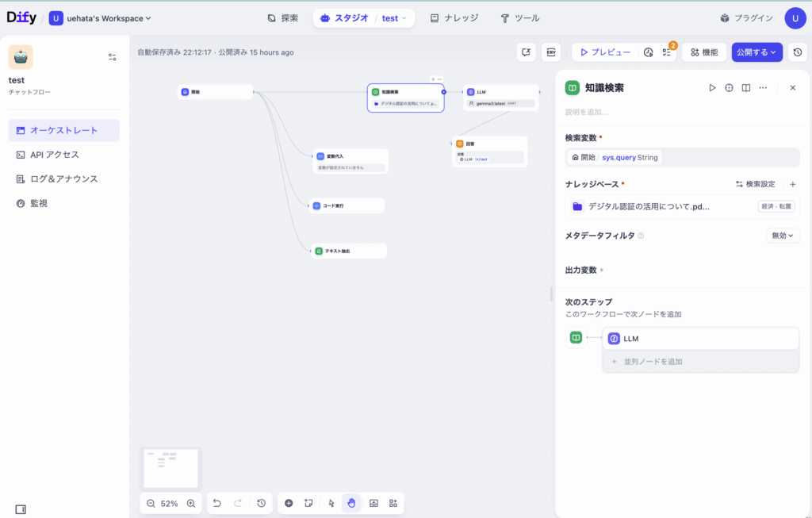The width and height of the screenshot is (812, 518).
Task: Expand the 出力変数 section
Action: (x=584, y=270)
